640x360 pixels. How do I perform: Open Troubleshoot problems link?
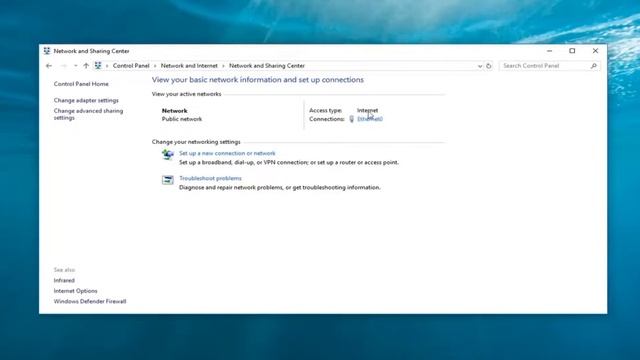[210, 178]
